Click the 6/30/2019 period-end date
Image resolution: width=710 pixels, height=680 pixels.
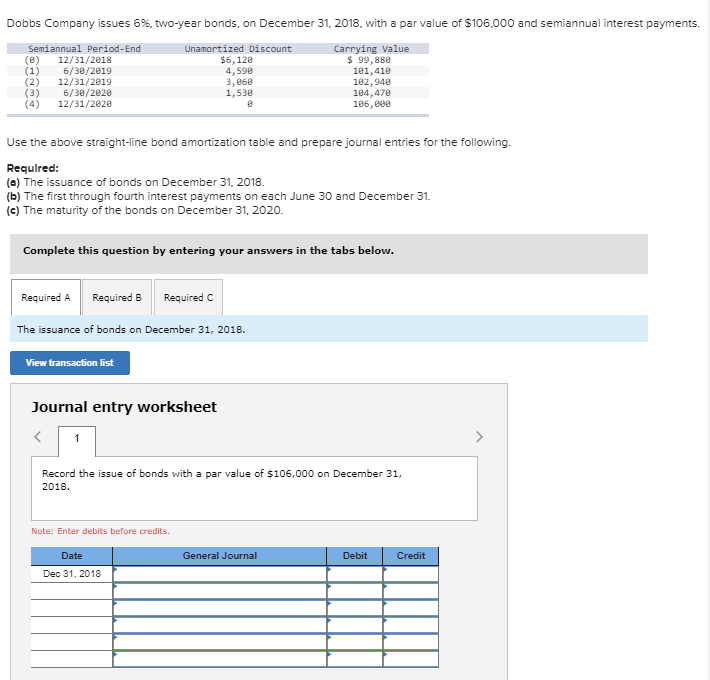coord(87,71)
